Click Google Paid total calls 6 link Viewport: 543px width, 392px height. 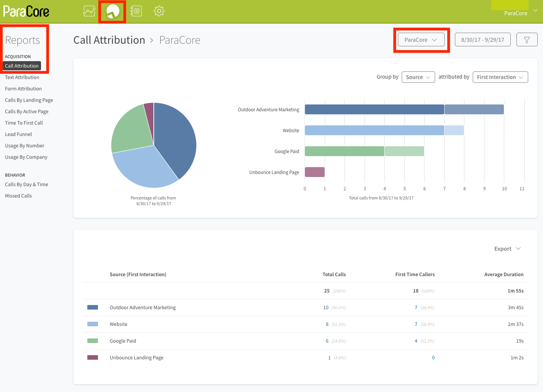[327, 341]
